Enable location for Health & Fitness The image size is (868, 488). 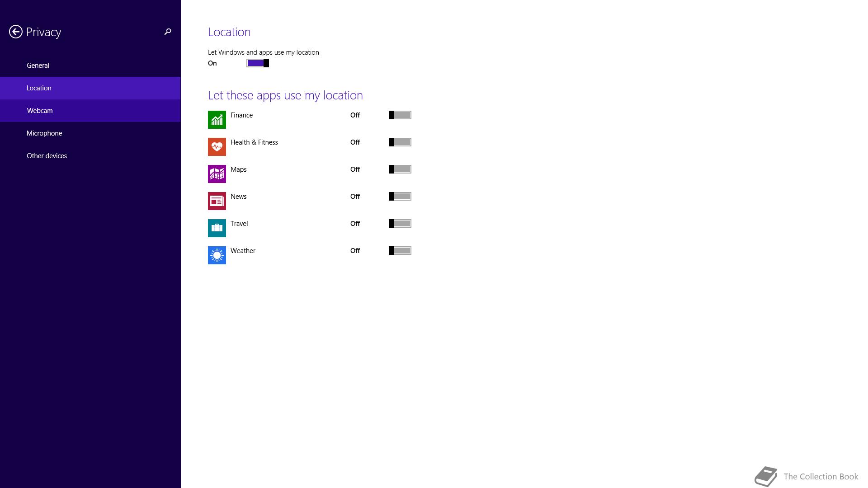point(400,142)
